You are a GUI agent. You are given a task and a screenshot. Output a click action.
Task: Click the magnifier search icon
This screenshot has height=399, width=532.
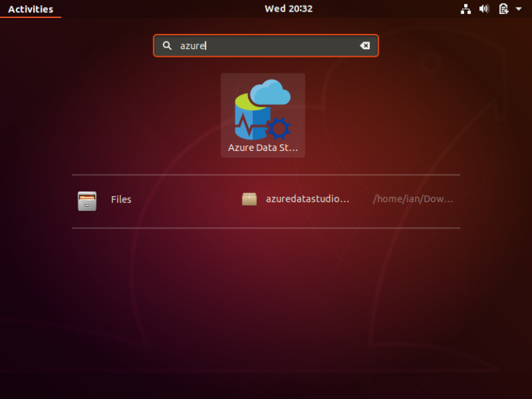pos(167,46)
